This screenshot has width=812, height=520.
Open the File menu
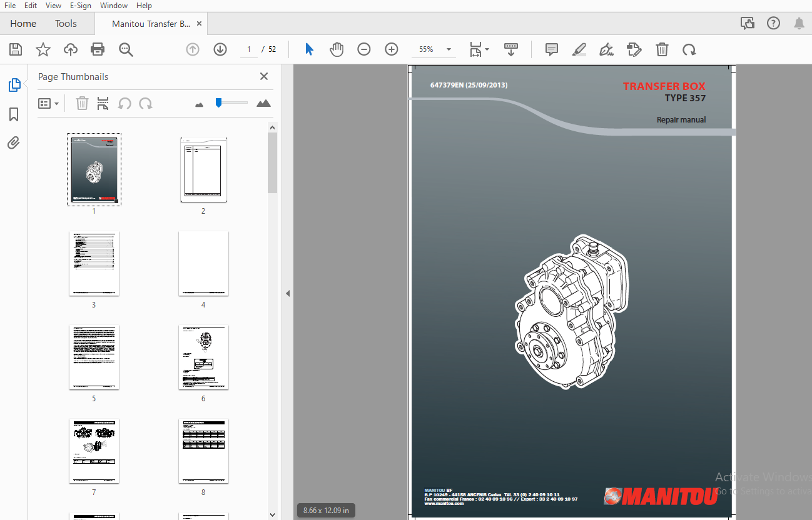pos(10,6)
